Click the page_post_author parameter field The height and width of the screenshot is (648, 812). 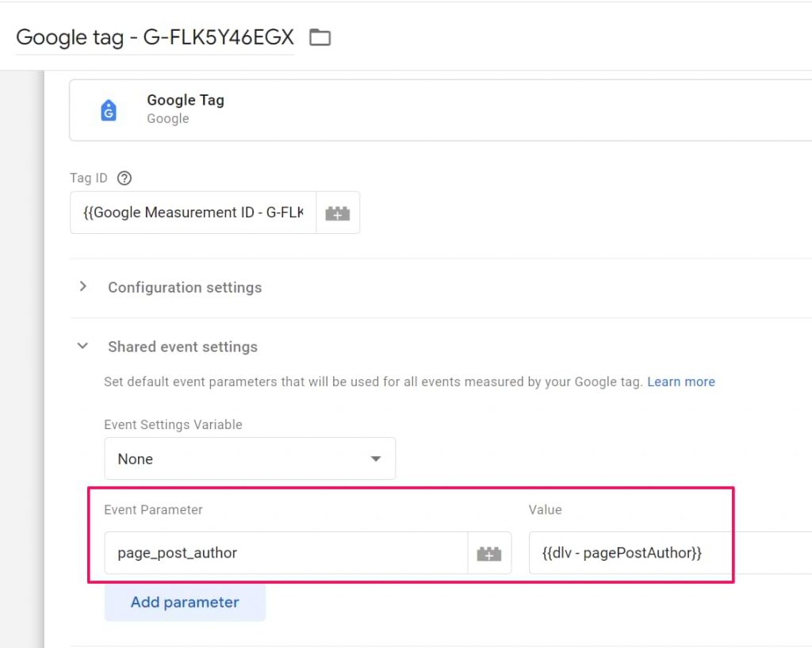285,553
